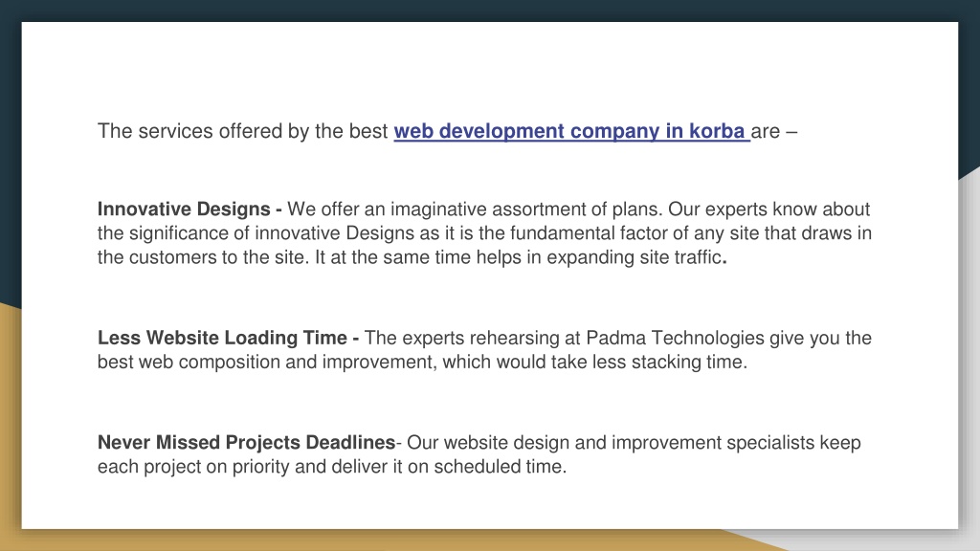This screenshot has height=551, width=980.
Task: Click the line starting "the significance of innovative"
Action: pos(484,233)
